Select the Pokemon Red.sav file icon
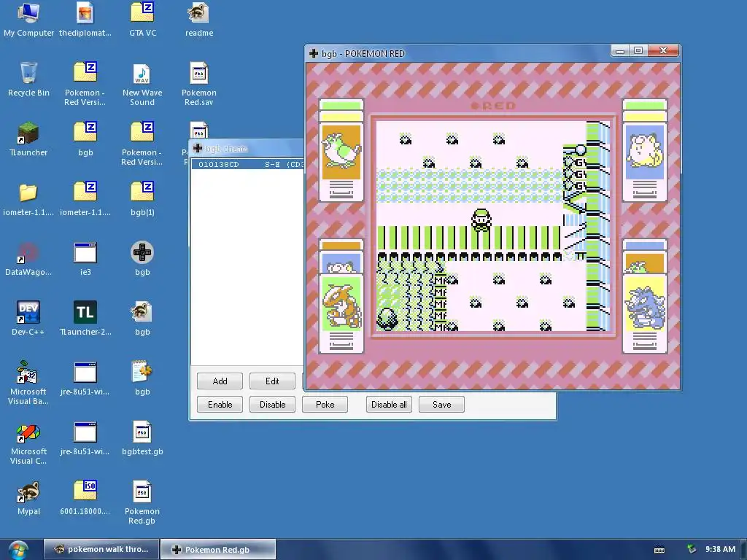The height and width of the screenshot is (560, 747). 198,84
